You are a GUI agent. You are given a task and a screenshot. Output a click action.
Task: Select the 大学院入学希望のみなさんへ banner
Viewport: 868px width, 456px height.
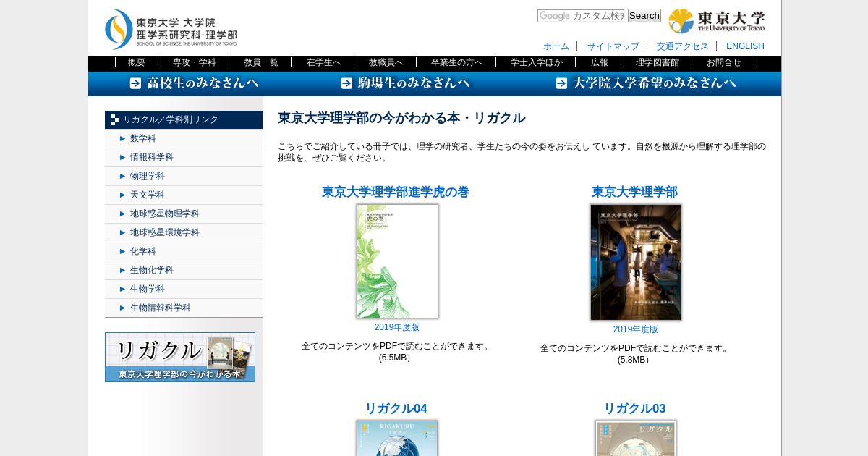(x=646, y=83)
